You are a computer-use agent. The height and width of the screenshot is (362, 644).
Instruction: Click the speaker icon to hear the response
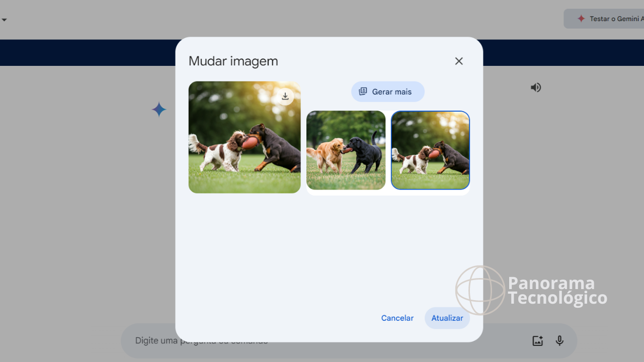pyautogui.click(x=535, y=87)
